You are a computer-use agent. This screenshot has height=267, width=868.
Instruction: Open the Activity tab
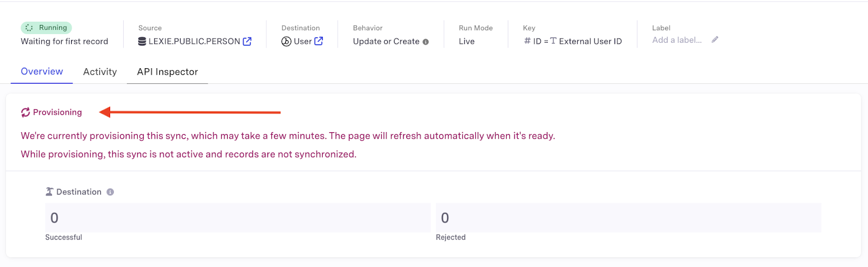(100, 72)
